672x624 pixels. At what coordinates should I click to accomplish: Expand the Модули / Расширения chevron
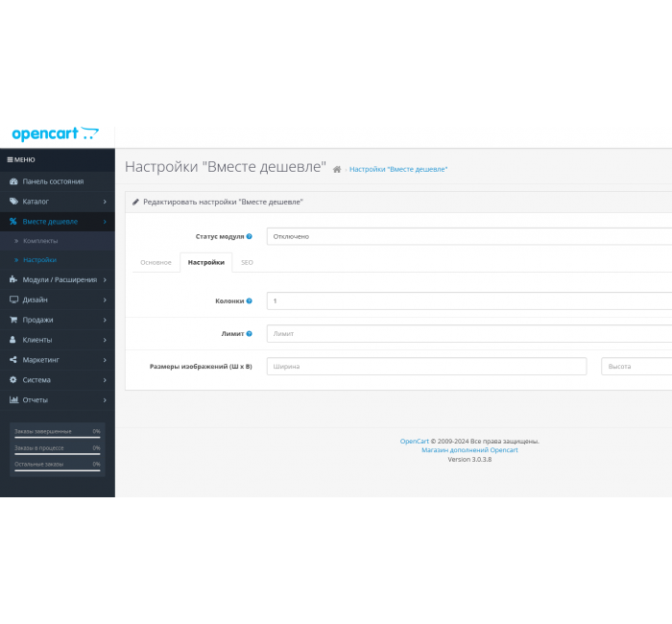point(105,279)
